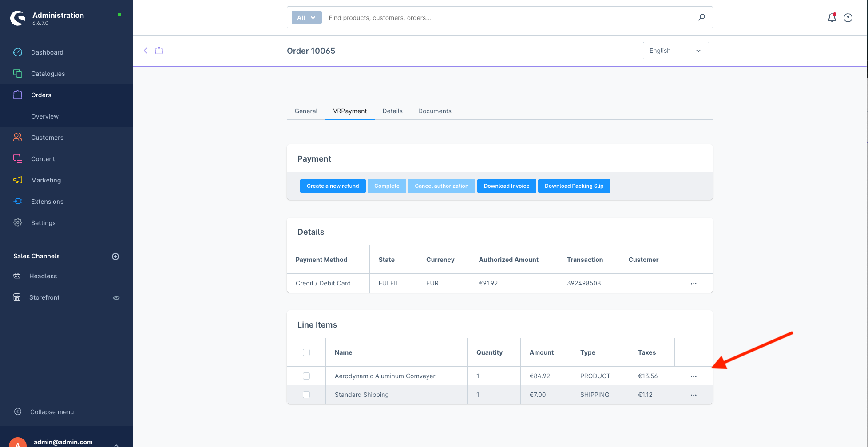The image size is (868, 447).
Task: Expand the All search filter dropdown
Action: 306,18
